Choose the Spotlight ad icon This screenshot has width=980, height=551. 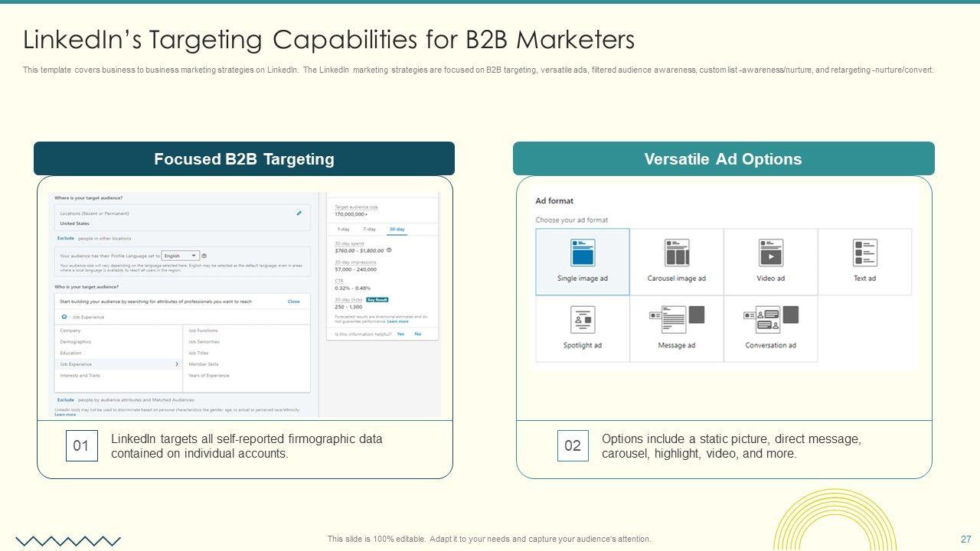[583, 319]
